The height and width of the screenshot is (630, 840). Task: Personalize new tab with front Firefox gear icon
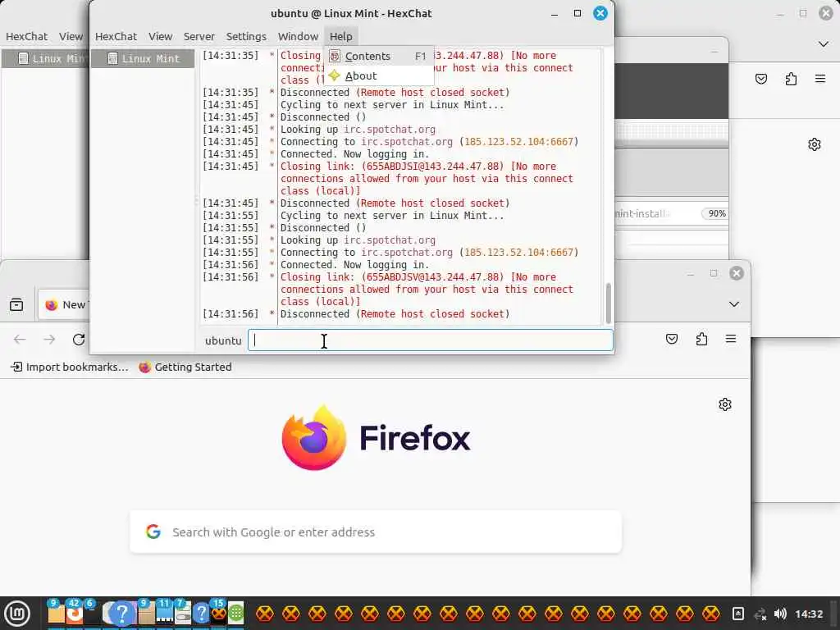725,404
